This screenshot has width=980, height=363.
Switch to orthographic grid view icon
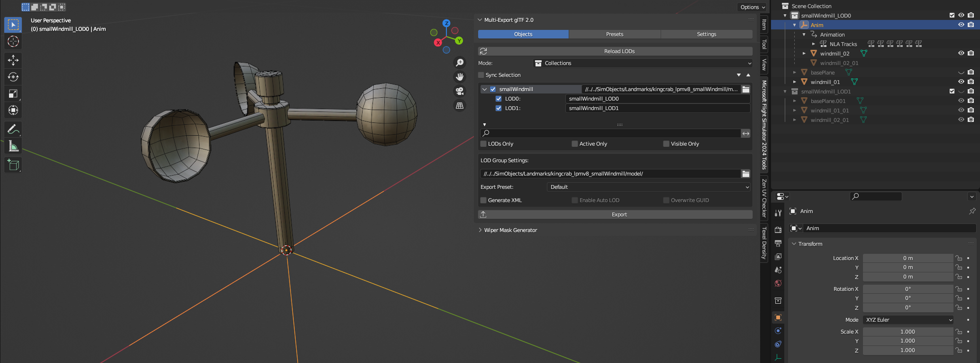point(459,106)
